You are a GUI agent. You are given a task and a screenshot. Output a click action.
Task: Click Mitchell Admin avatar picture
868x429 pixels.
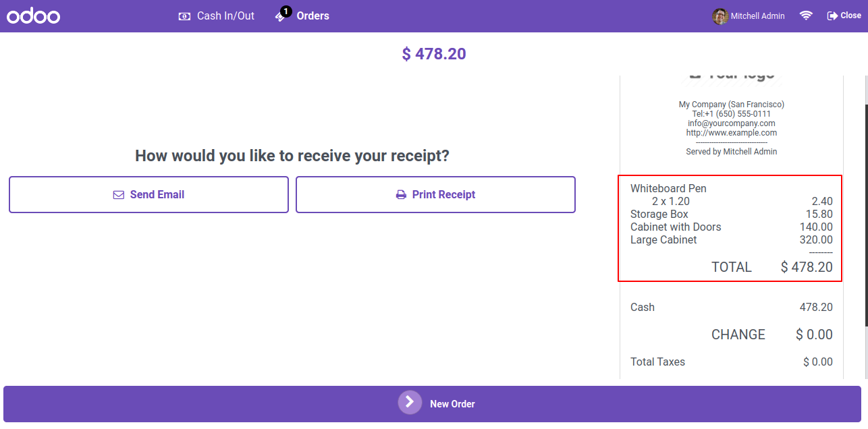[x=720, y=16]
